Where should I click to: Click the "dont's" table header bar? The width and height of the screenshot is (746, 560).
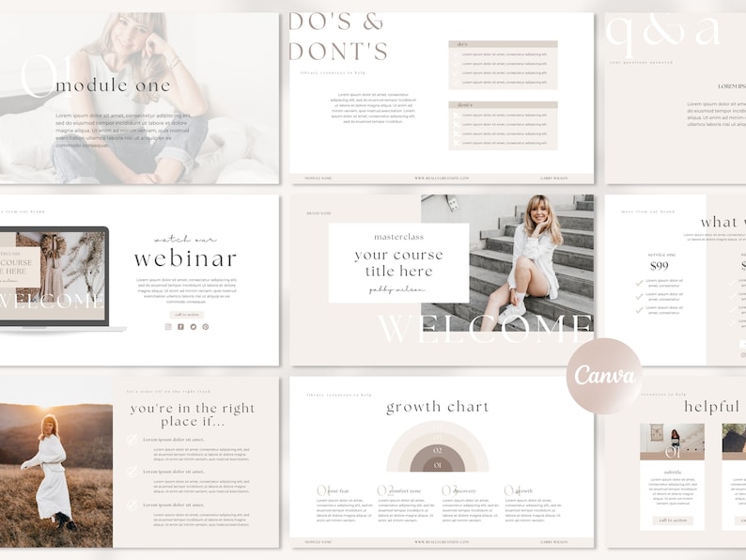[x=503, y=104]
